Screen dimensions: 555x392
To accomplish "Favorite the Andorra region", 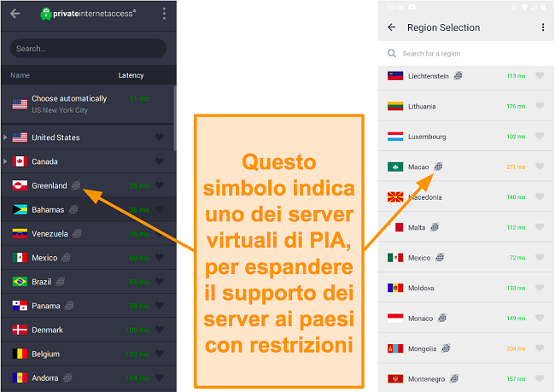I will tap(160, 377).
